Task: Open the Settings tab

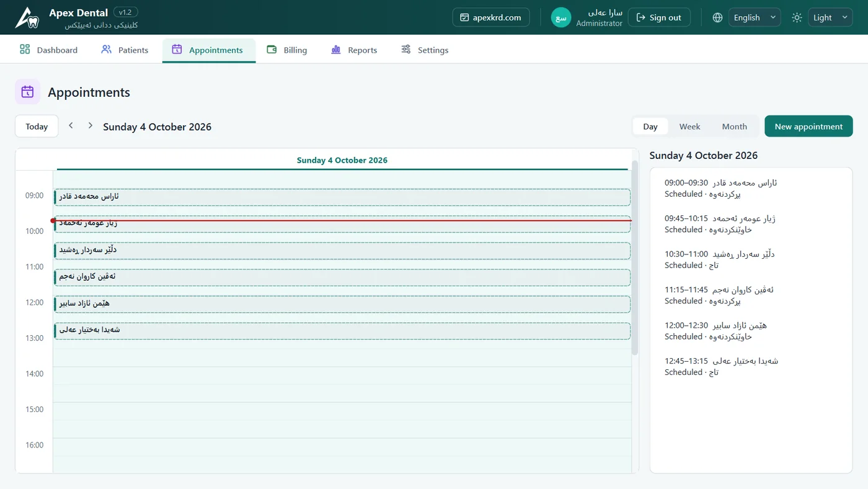Action: (x=425, y=50)
